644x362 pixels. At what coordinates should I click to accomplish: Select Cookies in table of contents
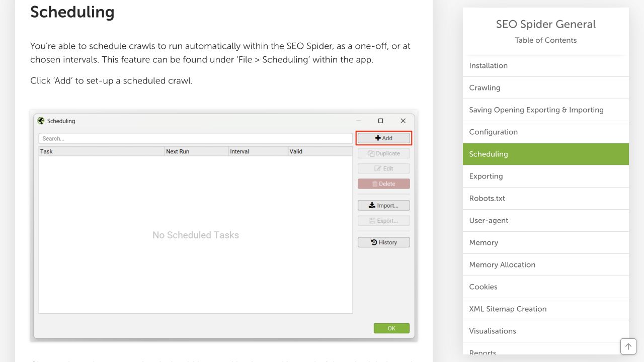pyautogui.click(x=546, y=287)
